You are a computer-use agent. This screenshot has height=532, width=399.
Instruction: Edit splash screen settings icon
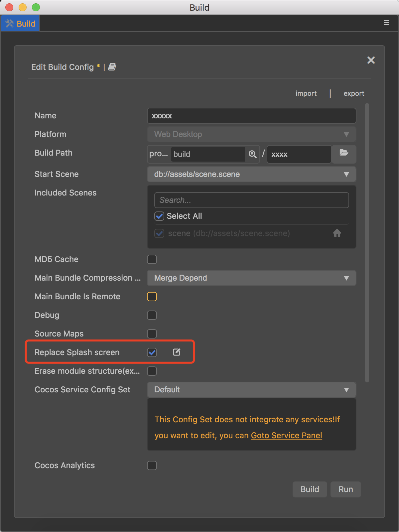tap(177, 352)
